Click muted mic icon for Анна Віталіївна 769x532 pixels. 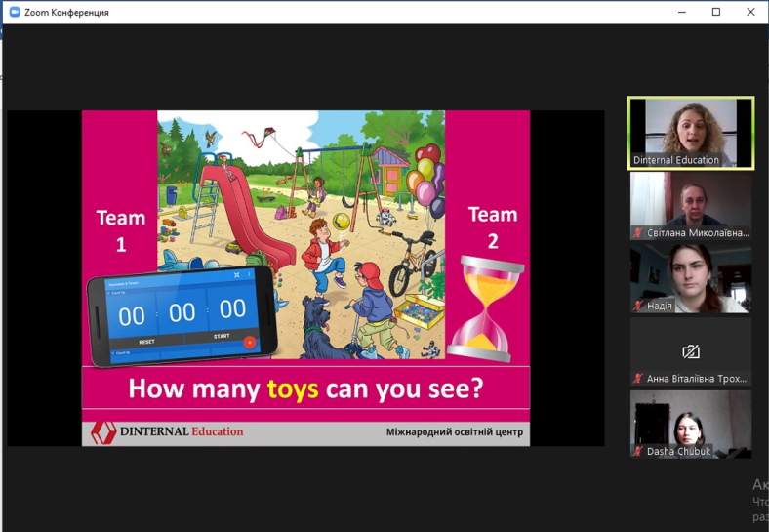(637, 379)
